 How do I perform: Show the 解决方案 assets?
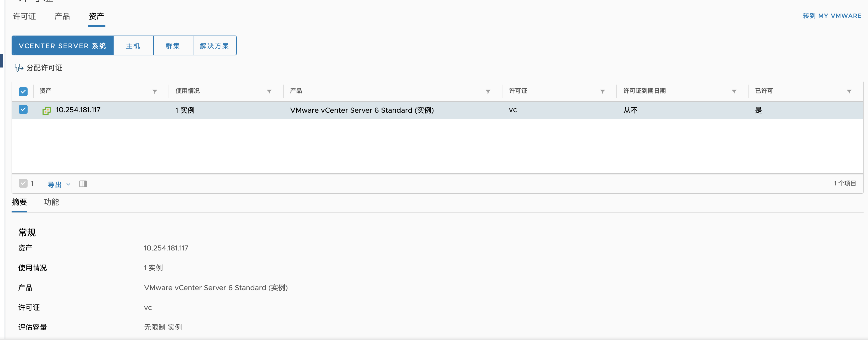[x=214, y=45]
